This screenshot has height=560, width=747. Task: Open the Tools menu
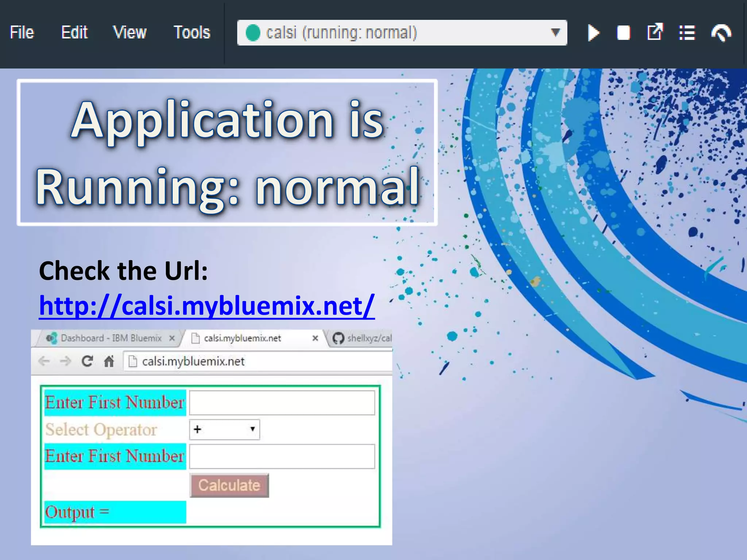[x=192, y=32]
